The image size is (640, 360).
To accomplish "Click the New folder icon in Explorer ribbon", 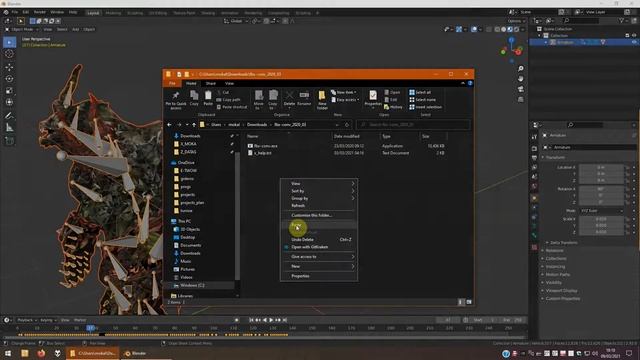I will 322,100.
